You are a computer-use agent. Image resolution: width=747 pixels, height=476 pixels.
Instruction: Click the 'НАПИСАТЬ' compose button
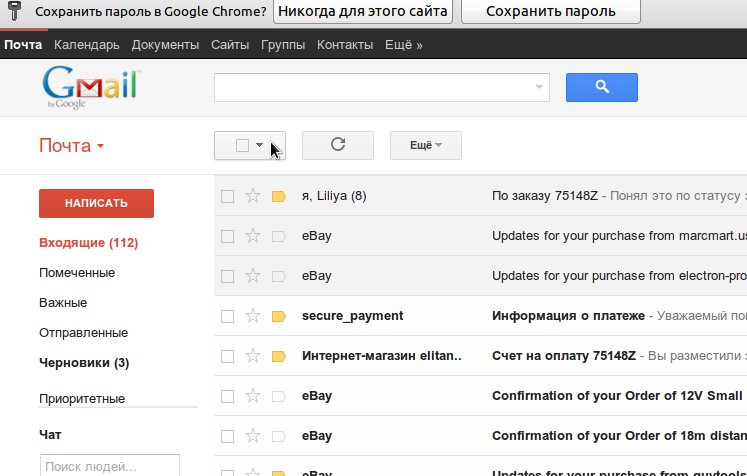[x=96, y=203]
